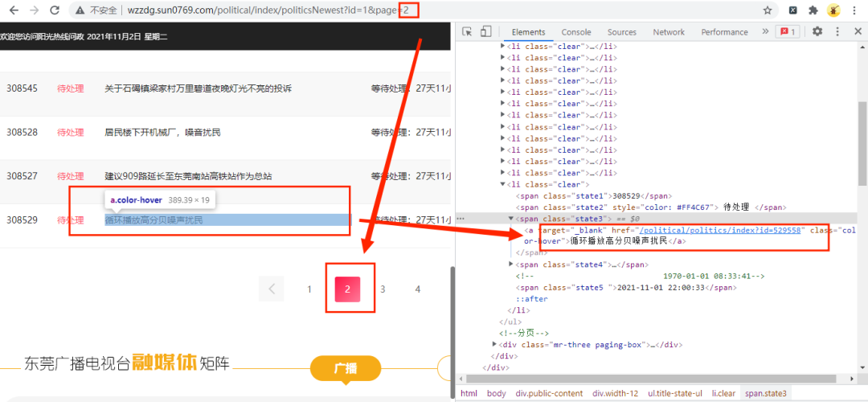Go to page 1
The width and height of the screenshot is (868, 402).
(309, 289)
